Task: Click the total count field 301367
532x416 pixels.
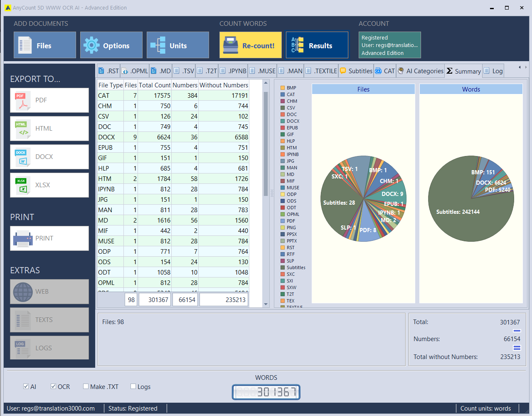Action: pos(155,300)
